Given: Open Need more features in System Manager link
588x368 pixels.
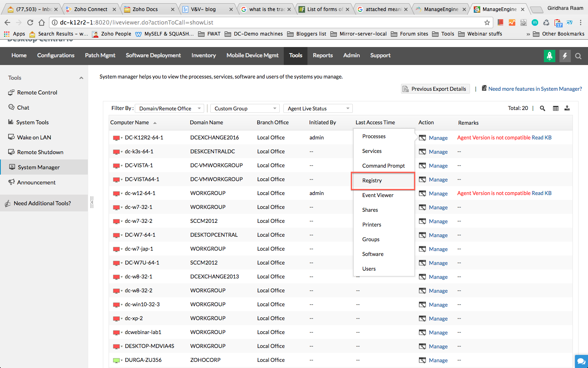Looking at the screenshot, I should click(x=535, y=89).
